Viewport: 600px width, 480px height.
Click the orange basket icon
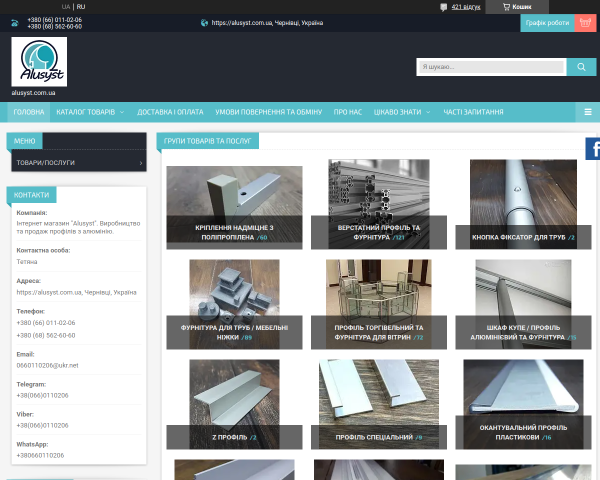point(585,23)
